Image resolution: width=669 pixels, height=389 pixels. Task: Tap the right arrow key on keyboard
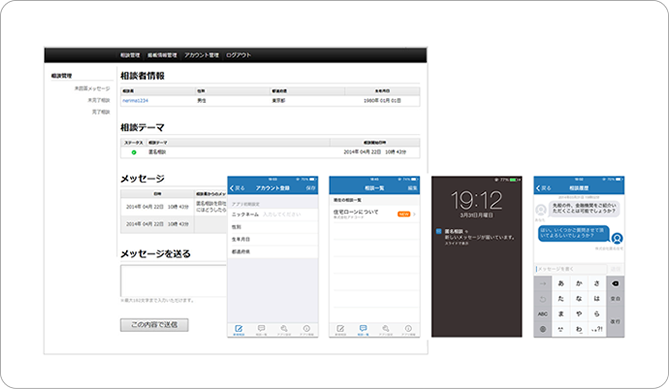tap(543, 283)
